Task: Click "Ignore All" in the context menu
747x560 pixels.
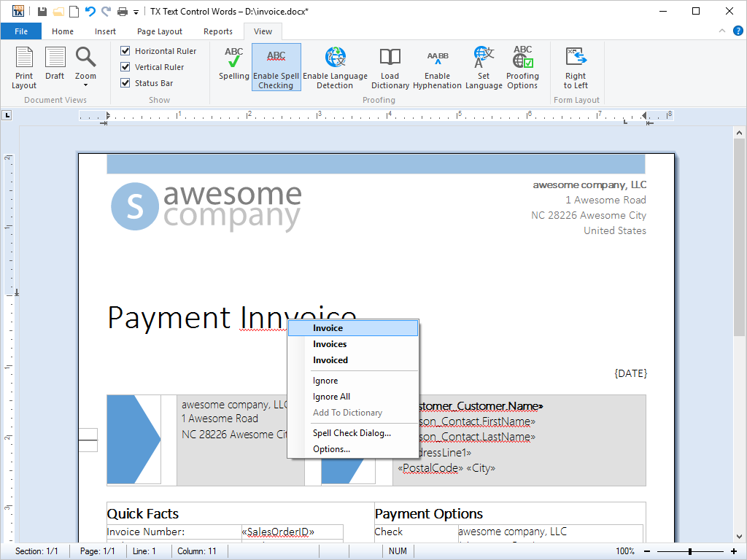Action: tap(331, 397)
